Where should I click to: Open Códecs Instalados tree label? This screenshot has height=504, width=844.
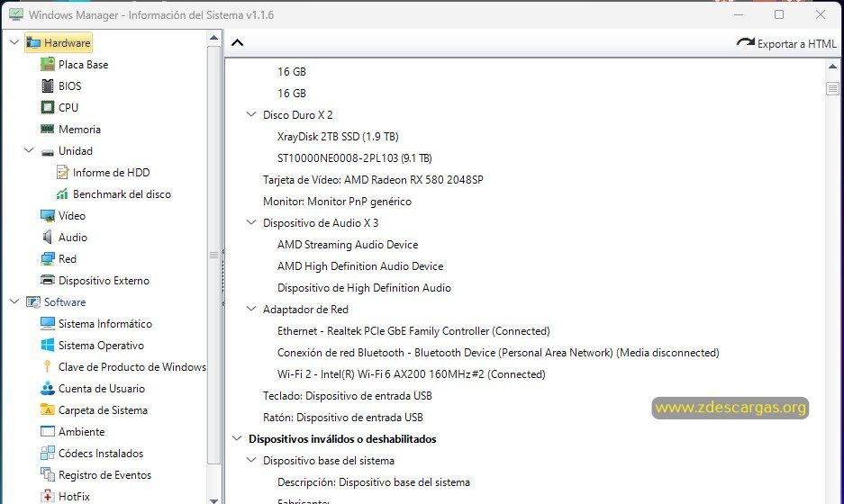(101, 454)
